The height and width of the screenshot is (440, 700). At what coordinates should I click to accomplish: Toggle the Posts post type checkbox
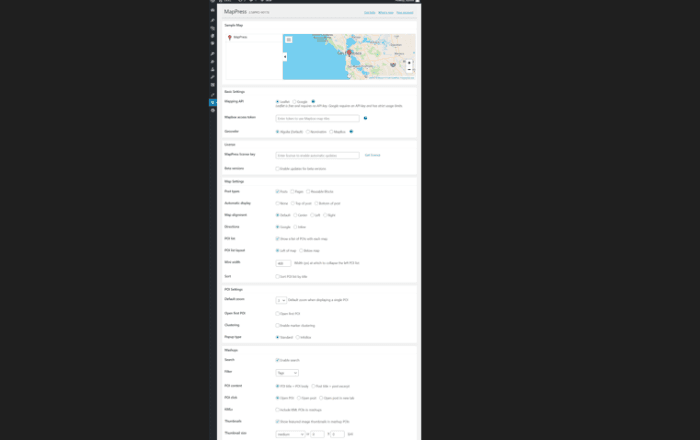pyautogui.click(x=277, y=191)
